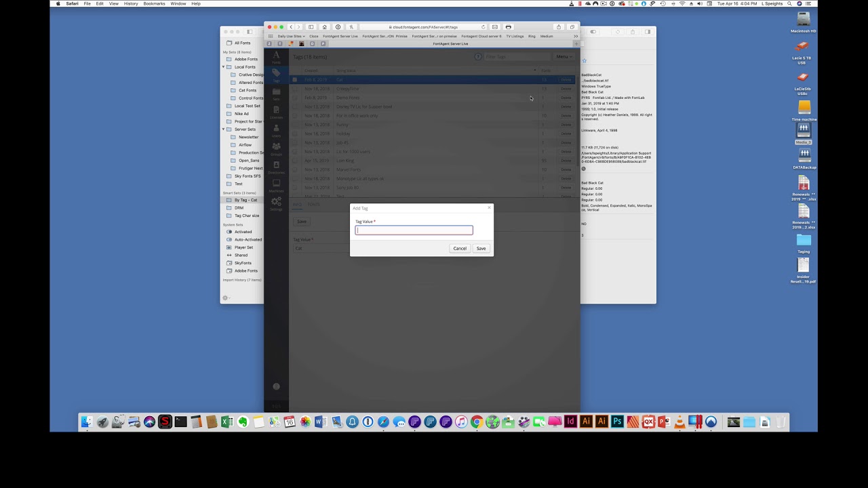Reload the page in Safari address bar

(x=483, y=27)
